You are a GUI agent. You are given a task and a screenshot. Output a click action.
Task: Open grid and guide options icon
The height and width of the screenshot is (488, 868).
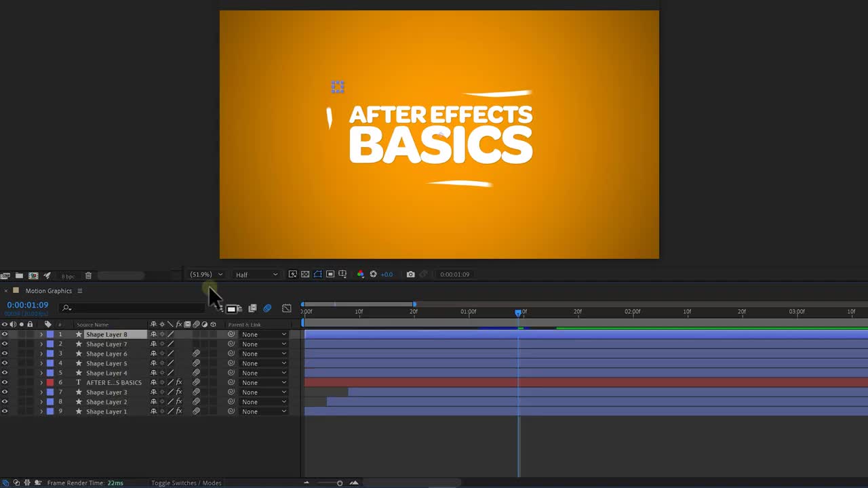342,274
